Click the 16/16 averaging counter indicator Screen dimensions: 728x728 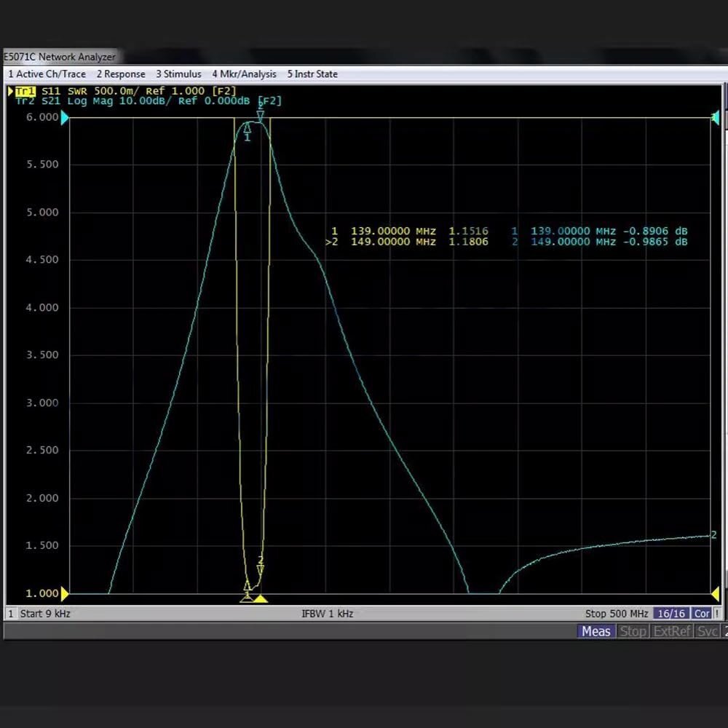(x=670, y=614)
